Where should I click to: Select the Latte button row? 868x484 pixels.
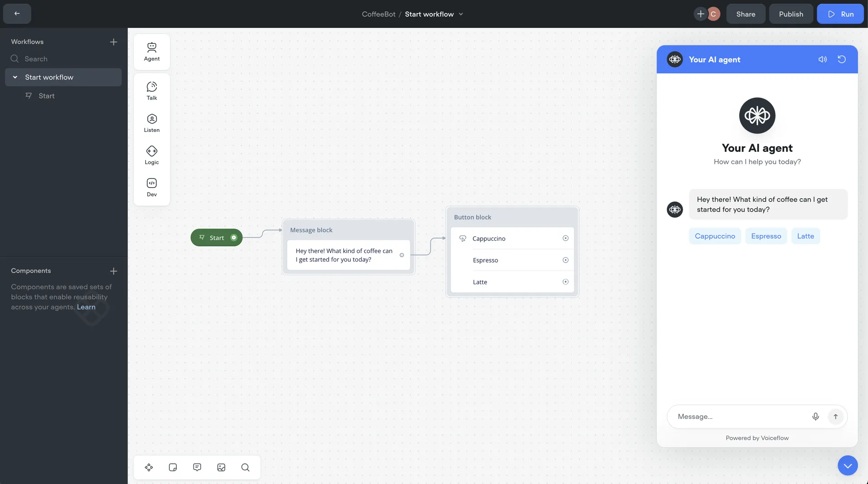[x=512, y=282]
